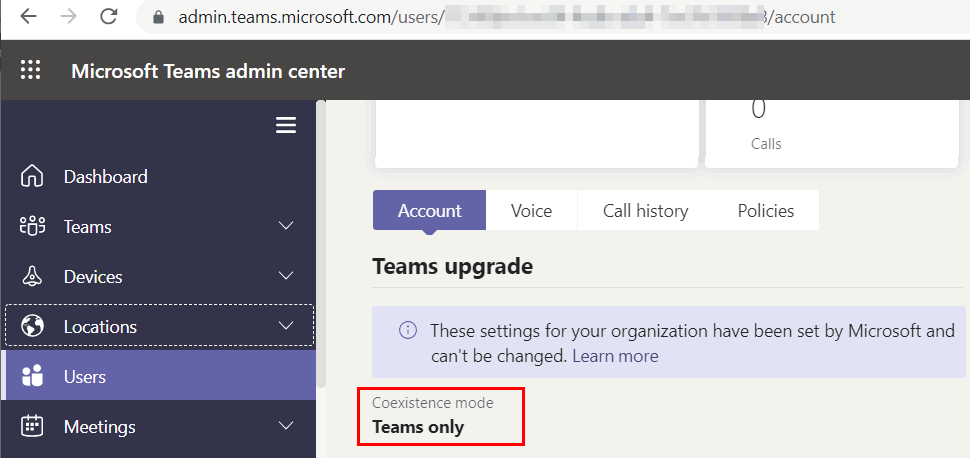Open the app launcher waffle icon
This screenshot has height=458, width=970.
click(x=30, y=70)
